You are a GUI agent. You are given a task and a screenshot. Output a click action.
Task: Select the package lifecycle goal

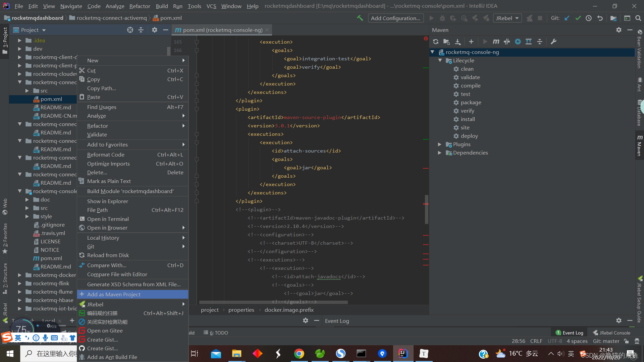[471, 102]
